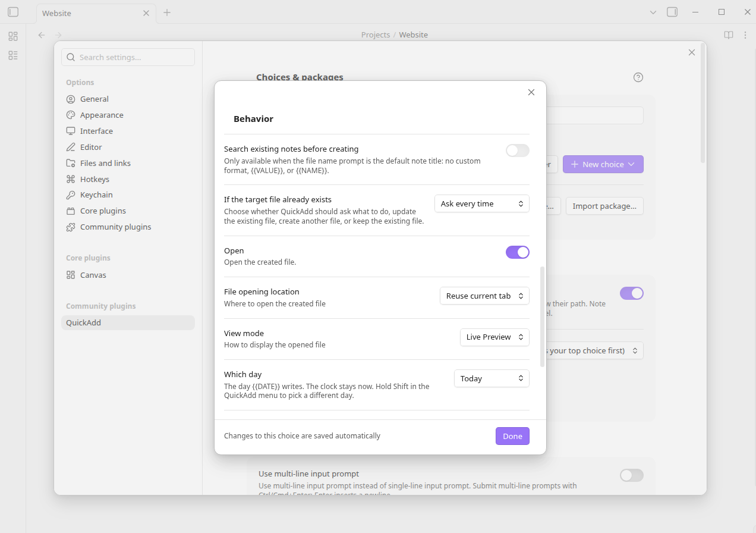This screenshot has width=756, height=533.
Task: Click the second ribbon icon in left strip
Action: [x=13, y=55]
